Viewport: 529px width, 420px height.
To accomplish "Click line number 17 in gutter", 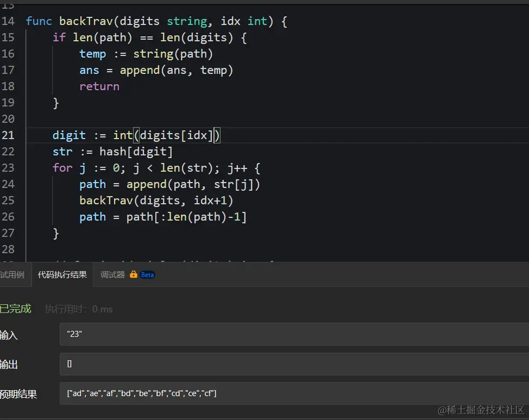I will pyautogui.click(x=8, y=70).
